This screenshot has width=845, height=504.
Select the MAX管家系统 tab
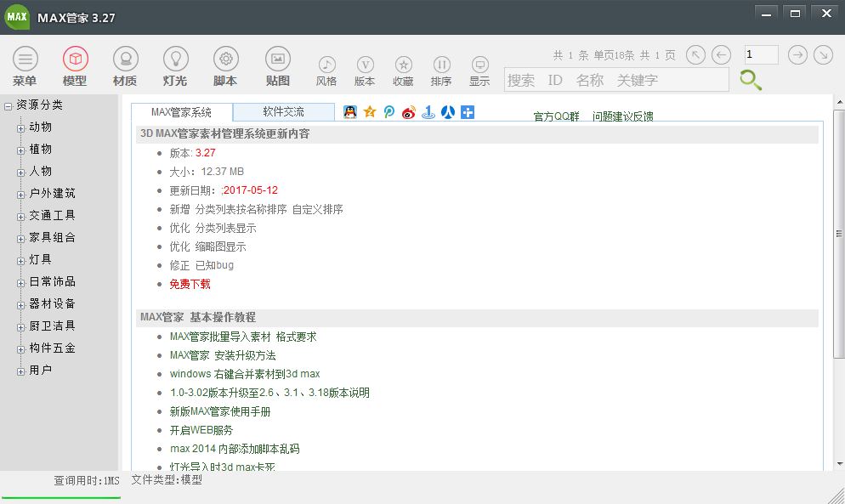[x=181, y=112]
